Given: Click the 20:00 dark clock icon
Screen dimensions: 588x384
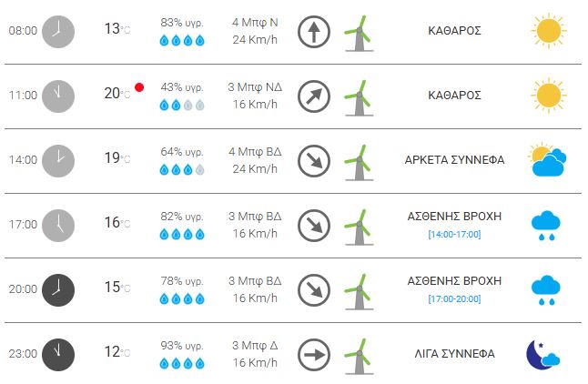Looking at the screenshot, I should pyautogui.click(x=58, y=289).
